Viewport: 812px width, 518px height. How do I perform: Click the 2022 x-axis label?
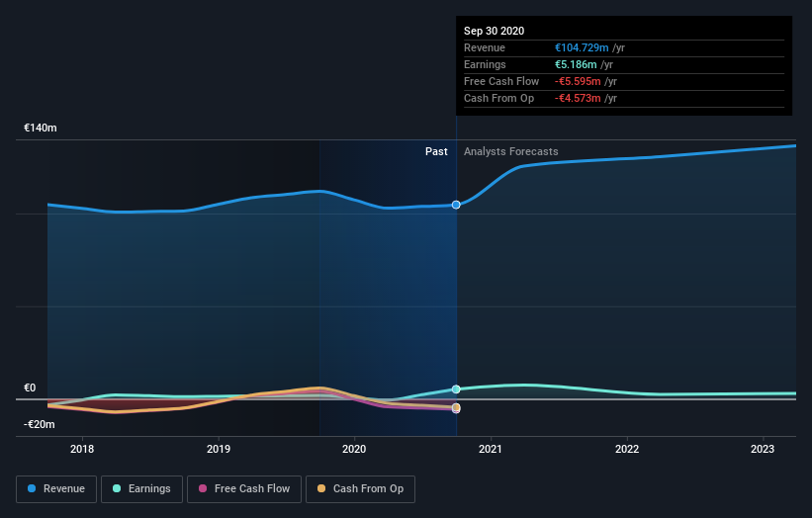627,449
